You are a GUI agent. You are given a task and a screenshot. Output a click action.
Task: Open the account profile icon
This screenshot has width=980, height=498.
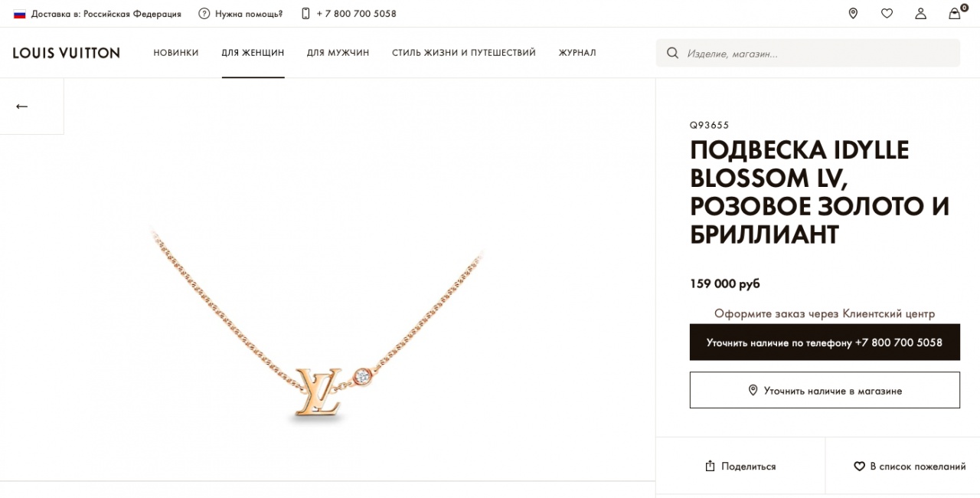tap(920, 13)
